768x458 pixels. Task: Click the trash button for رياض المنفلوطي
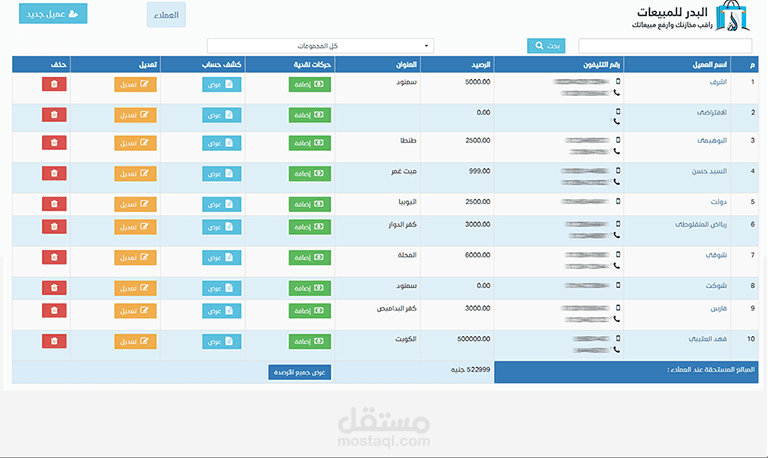[54, 226]
